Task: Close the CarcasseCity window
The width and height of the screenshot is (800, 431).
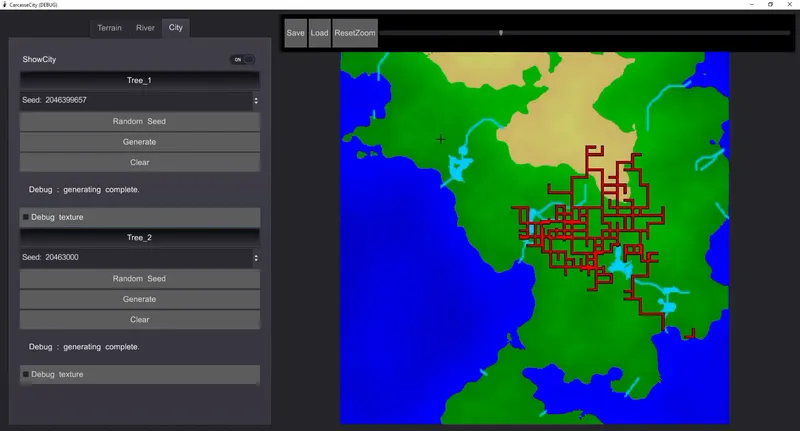Action: click(789, 5)
